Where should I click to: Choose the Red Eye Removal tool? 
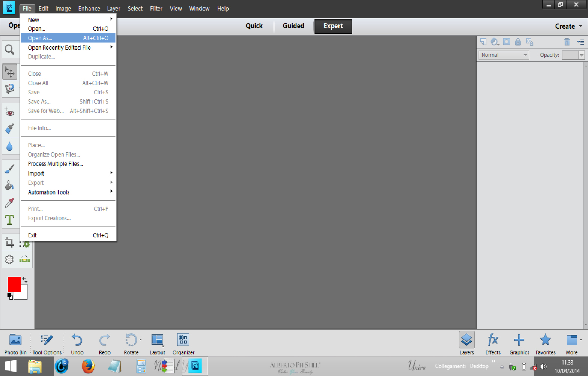[9, 112]
